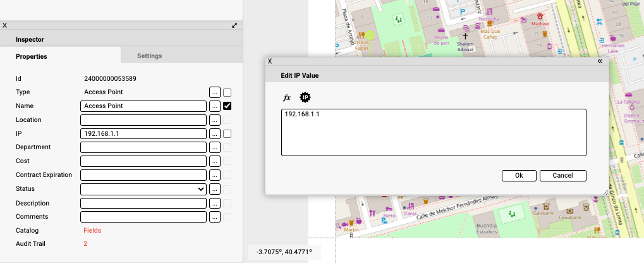Close the Inspector panel
Viewport: 644px width, 263px height.
point(5,26)
